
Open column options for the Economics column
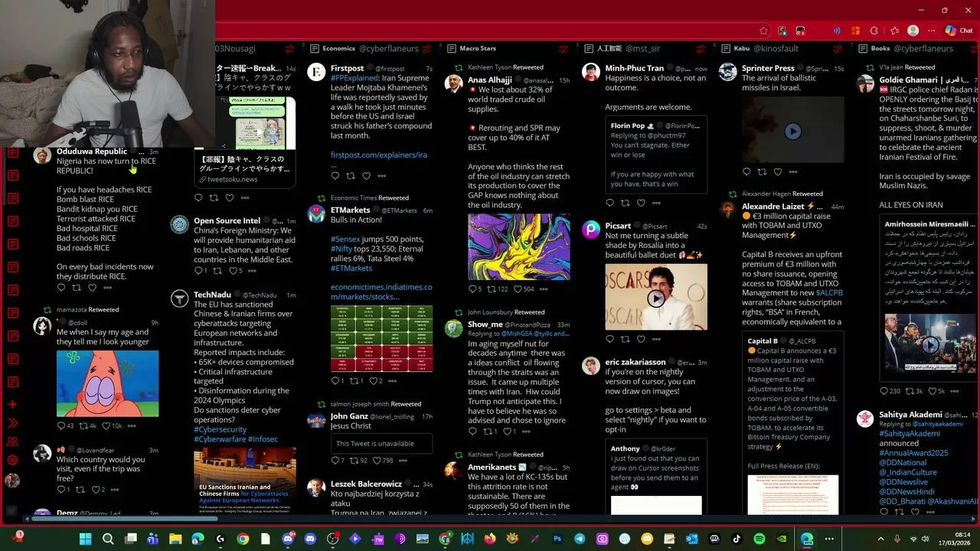click(426, 49)
